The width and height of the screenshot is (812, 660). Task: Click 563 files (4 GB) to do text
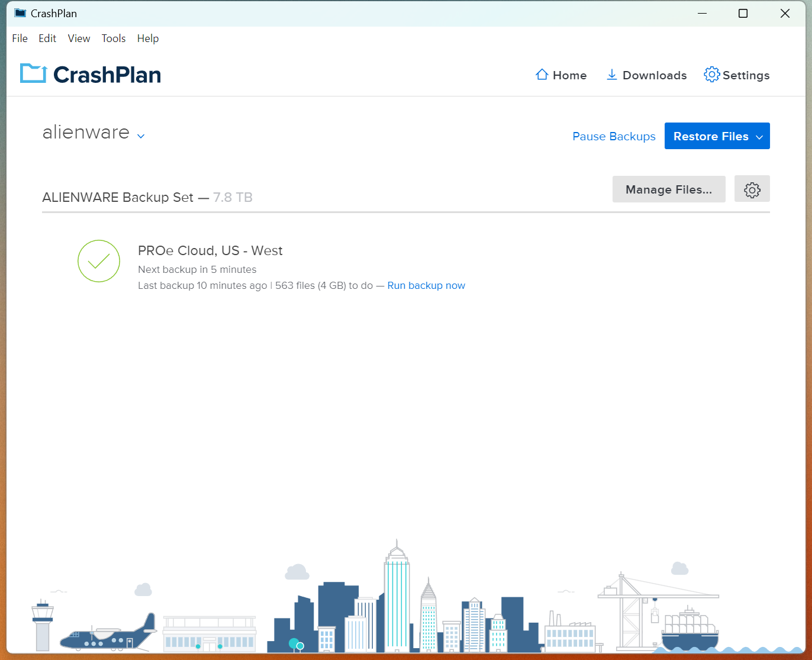[x=324, y=285]
